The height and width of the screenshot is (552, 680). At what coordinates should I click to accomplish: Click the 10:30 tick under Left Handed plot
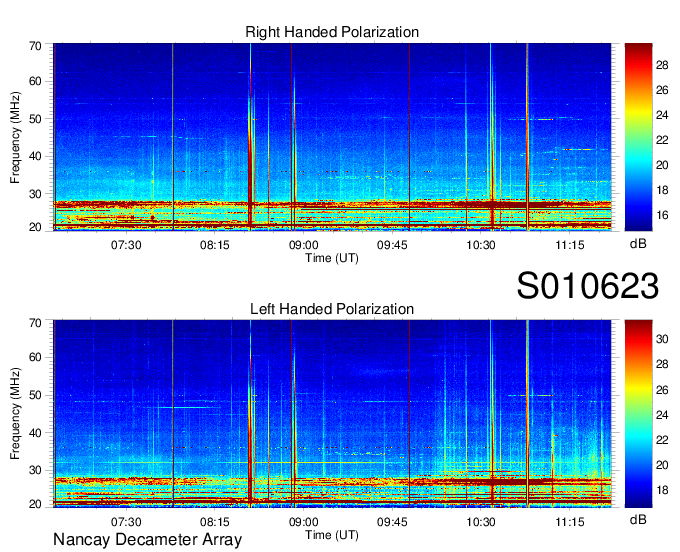[x=481, y=522]
